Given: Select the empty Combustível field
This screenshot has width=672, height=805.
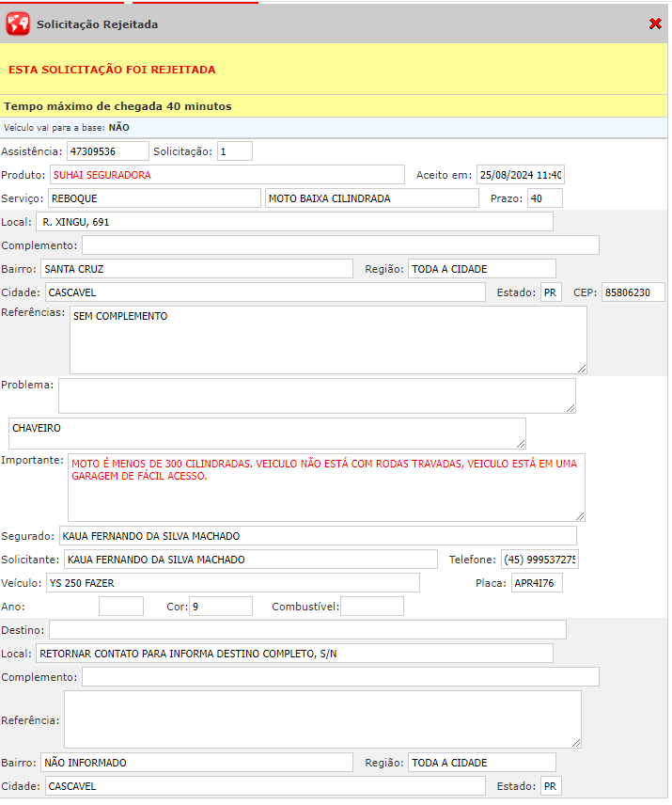Looking at the screenshot, I should (372, 607).
